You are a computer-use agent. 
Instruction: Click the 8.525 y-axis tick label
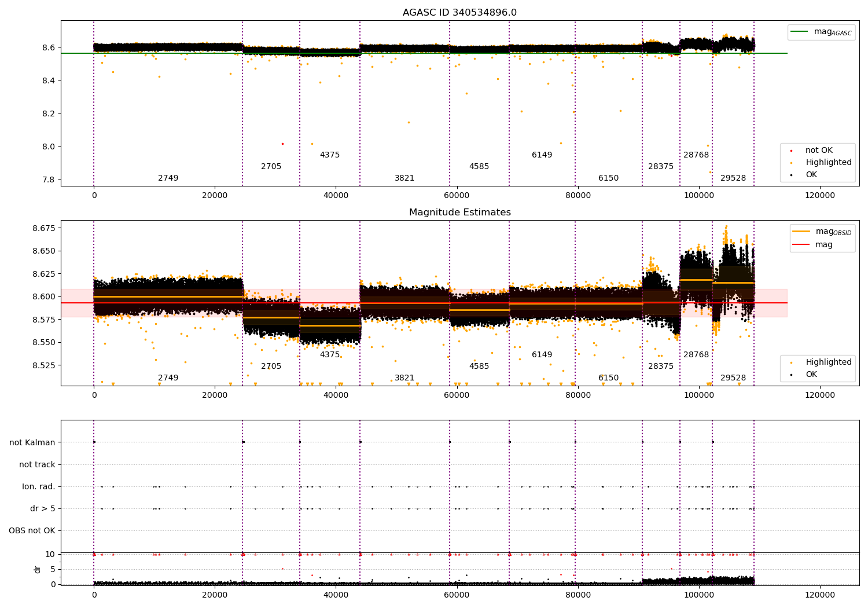coord(44,365)
